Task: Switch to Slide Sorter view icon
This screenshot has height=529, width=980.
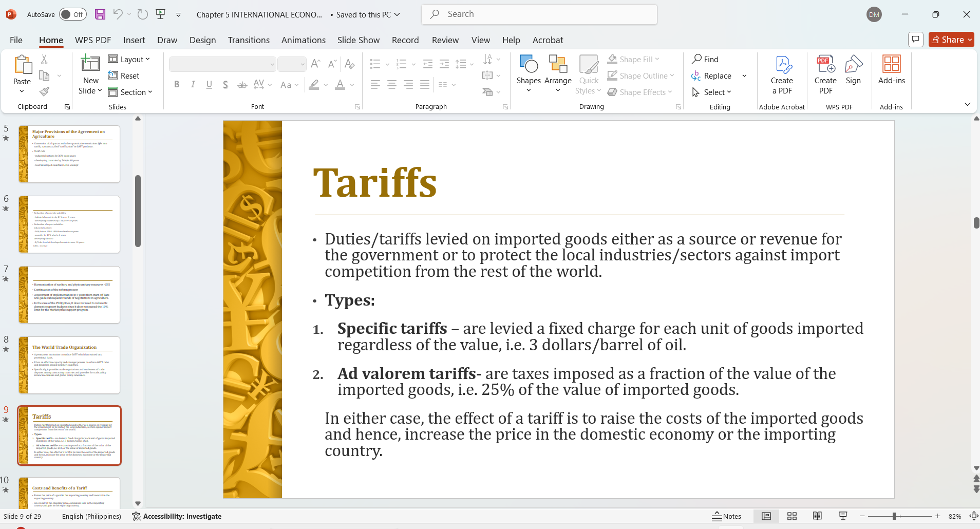Action: (x=792, y=516)
